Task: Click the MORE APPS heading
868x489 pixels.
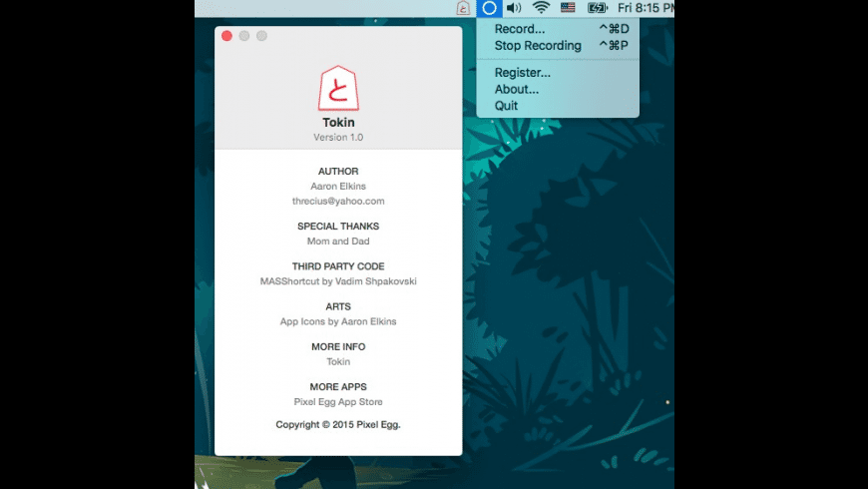Action: click(x=338, y=387)
